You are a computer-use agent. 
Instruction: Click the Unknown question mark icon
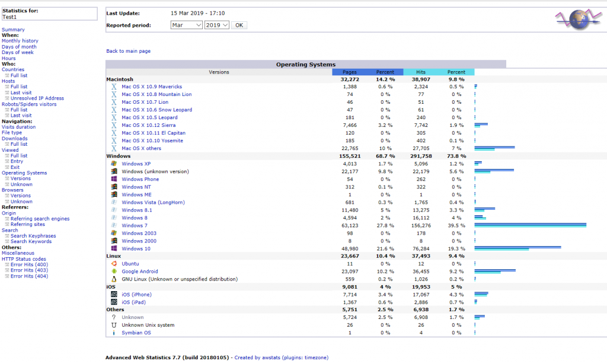(x=114, y=317)
